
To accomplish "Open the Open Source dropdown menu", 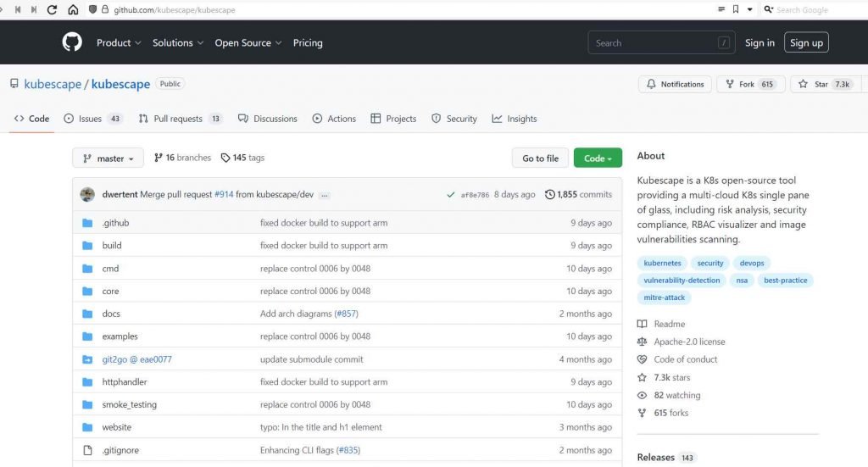I will [x=248, y=42].
